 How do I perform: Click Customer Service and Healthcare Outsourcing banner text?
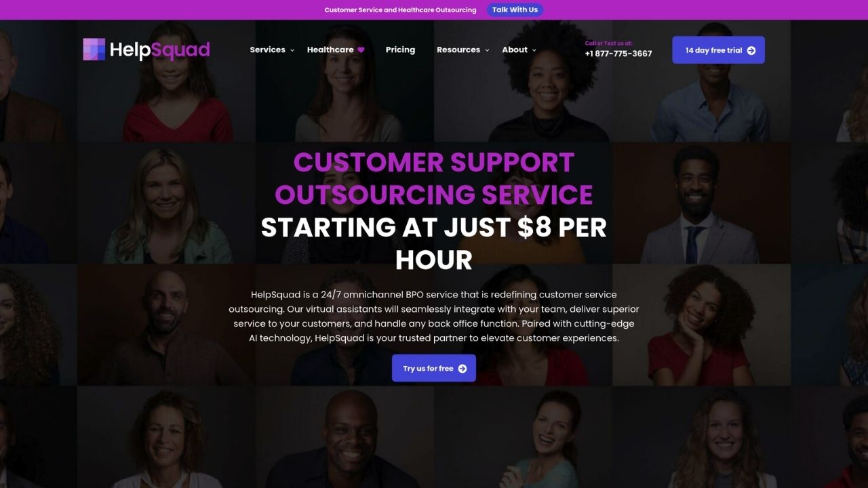(x=400, y=10)
